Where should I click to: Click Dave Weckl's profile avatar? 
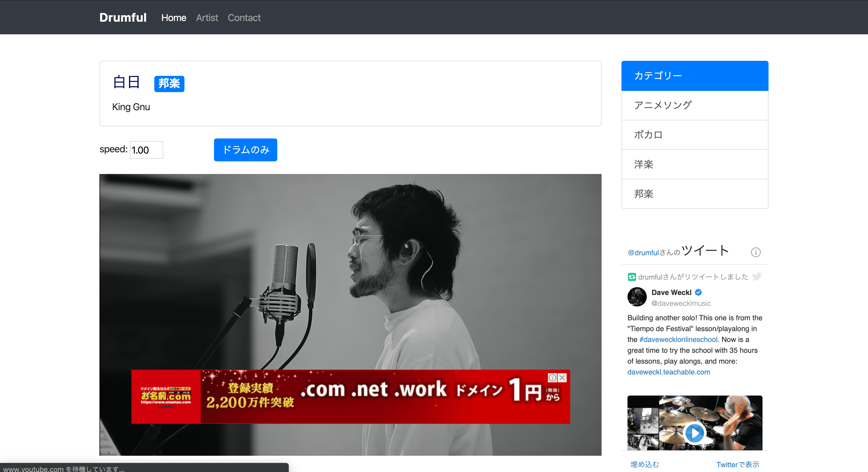coord(637,297)
